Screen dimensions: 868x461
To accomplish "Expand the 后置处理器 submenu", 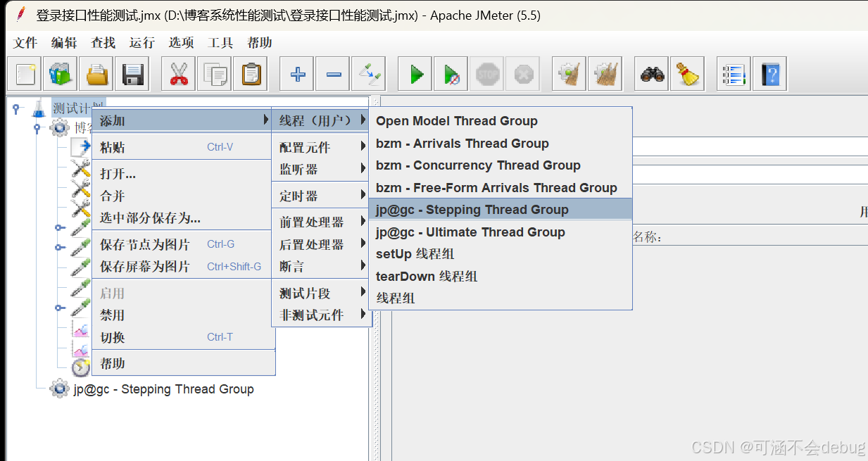I will click(x=321, y=245).
